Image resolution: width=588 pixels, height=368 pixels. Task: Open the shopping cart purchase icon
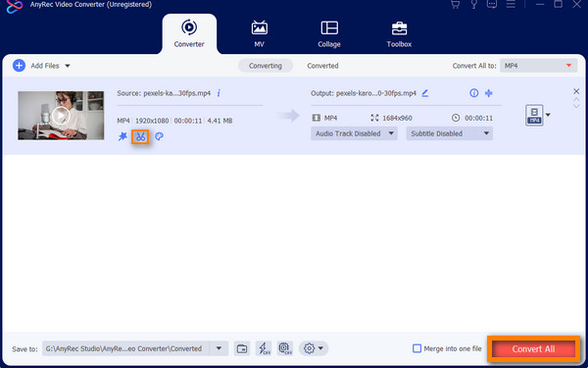point(455,5)
